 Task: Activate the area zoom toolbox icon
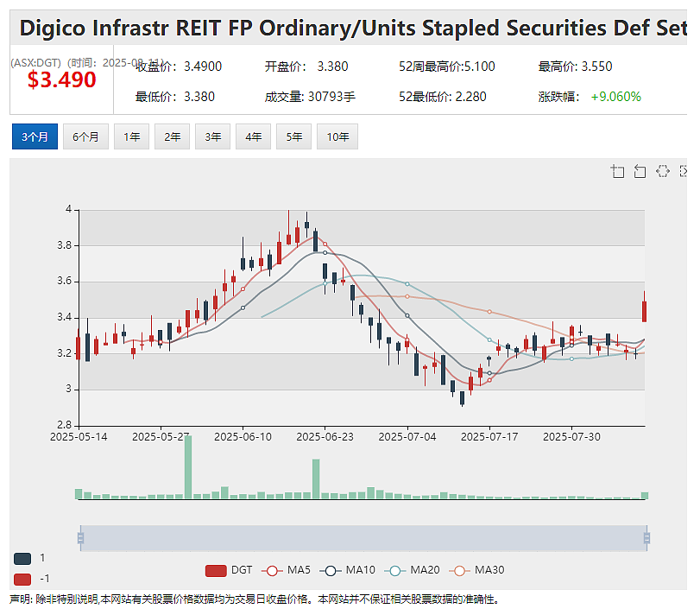tap(617, 172)
